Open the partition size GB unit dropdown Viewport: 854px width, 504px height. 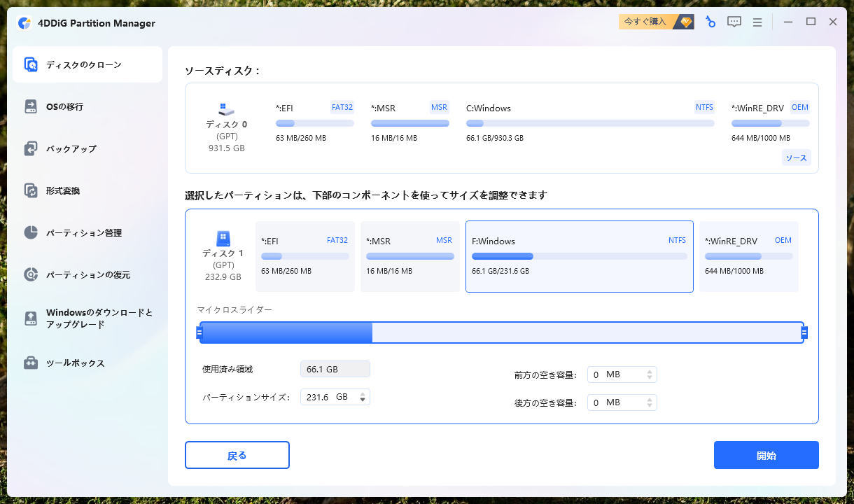[x=363, y=397]
